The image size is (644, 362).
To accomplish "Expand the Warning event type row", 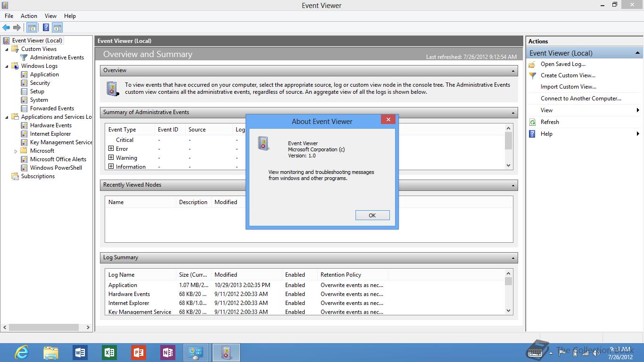I will [111, 157].
